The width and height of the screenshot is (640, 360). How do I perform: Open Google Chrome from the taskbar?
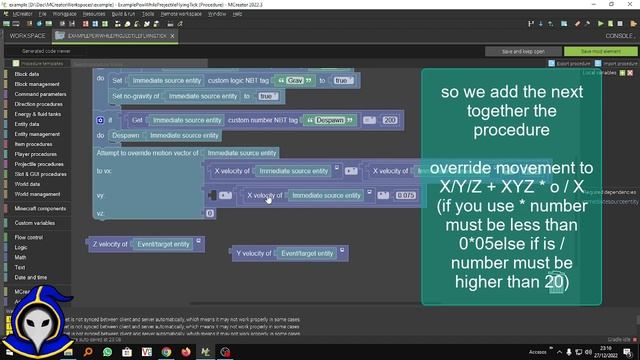click(167, 352)
